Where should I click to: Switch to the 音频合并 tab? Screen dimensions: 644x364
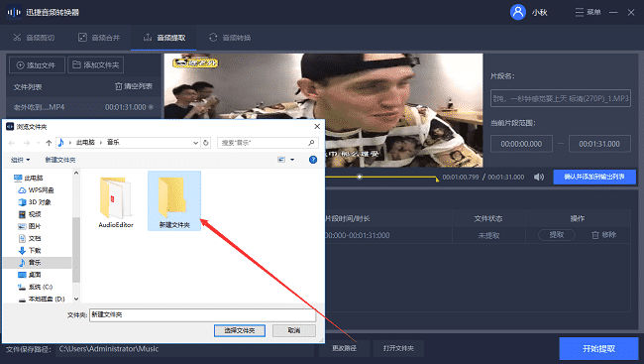coord(99,38)
